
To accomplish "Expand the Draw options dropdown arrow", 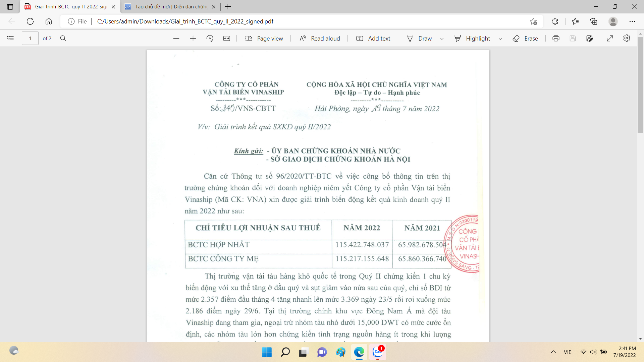I will tap(442, 39).
